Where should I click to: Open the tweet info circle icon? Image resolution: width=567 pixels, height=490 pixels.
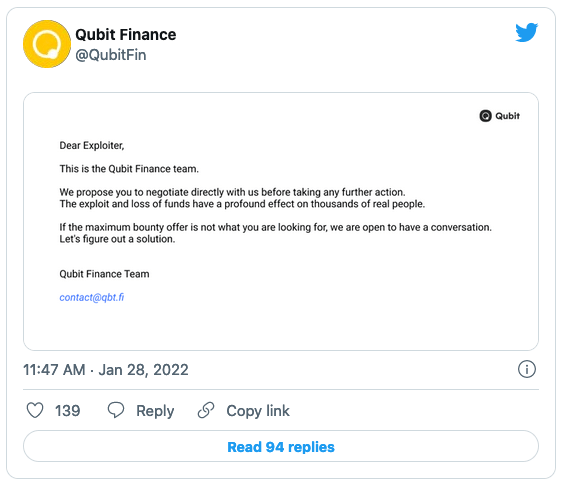pos(526,369)
